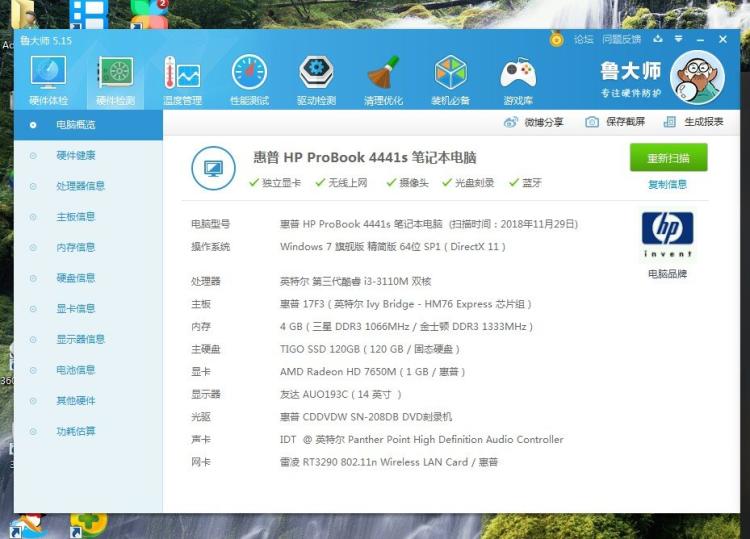Click the green 重新扫描 rescan button

[x=668, y=158]
